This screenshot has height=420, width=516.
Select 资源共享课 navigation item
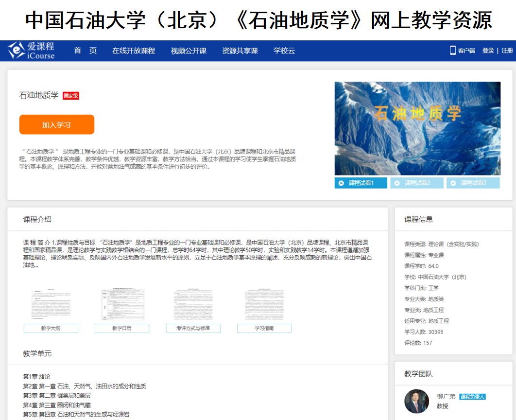(x=240, y=51)
